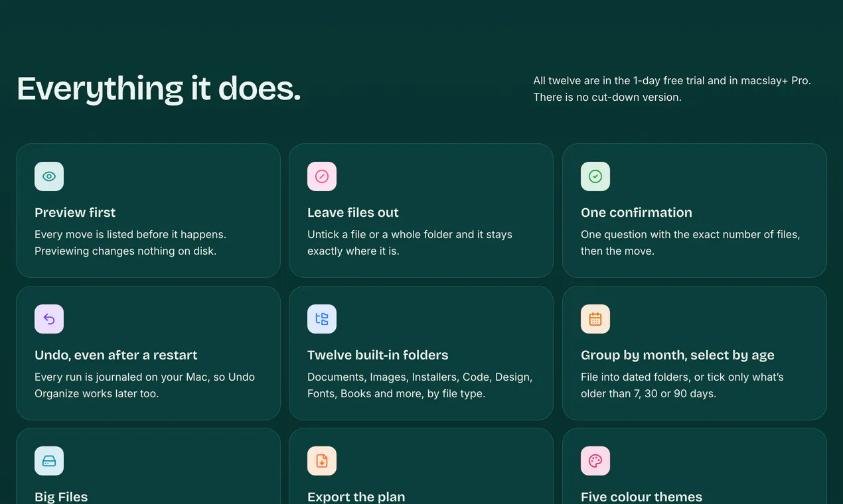Click the green checkmark icon above One confirmation

point(595,176)
